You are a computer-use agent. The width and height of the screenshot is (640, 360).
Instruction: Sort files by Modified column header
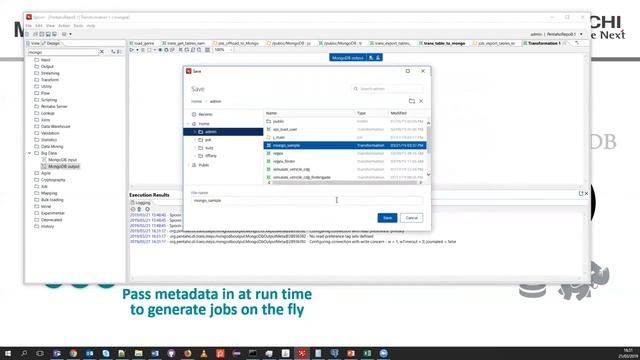[407, 113]
